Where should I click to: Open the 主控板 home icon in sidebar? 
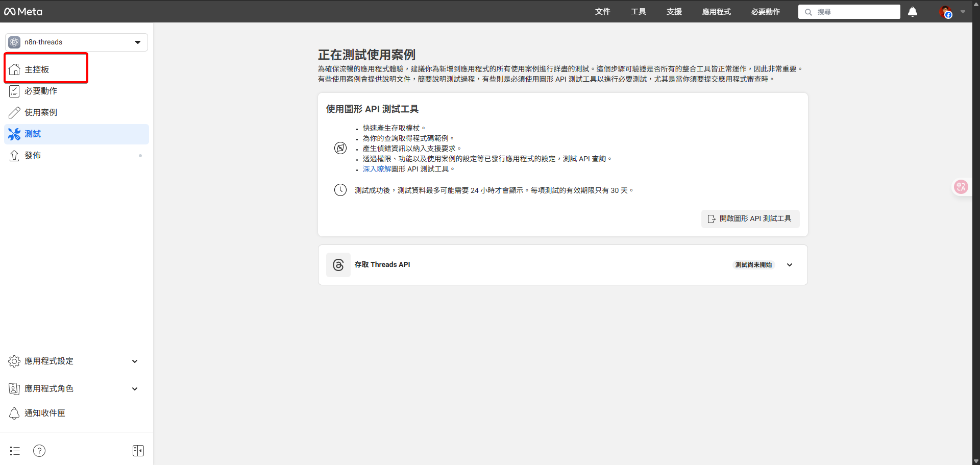[x=14, y=69]
